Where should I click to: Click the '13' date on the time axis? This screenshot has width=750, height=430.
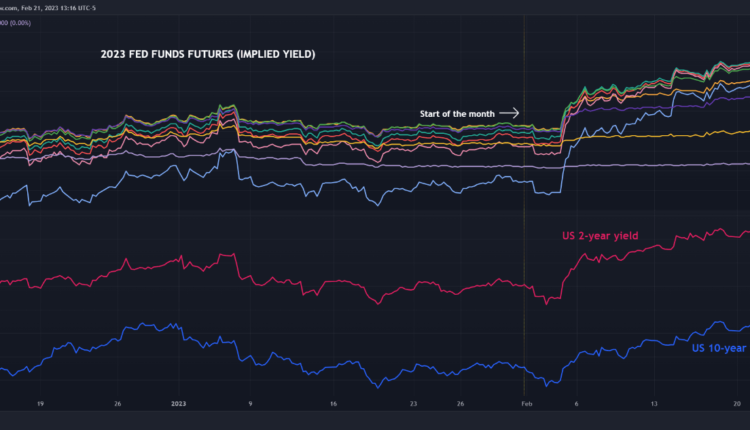click(654, 404)
